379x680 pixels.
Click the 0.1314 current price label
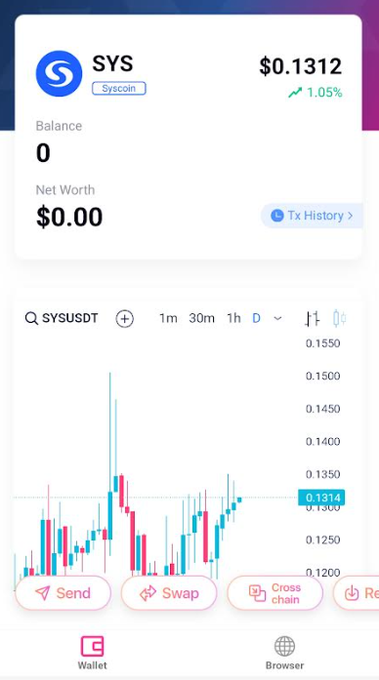(x=321, y=497)
